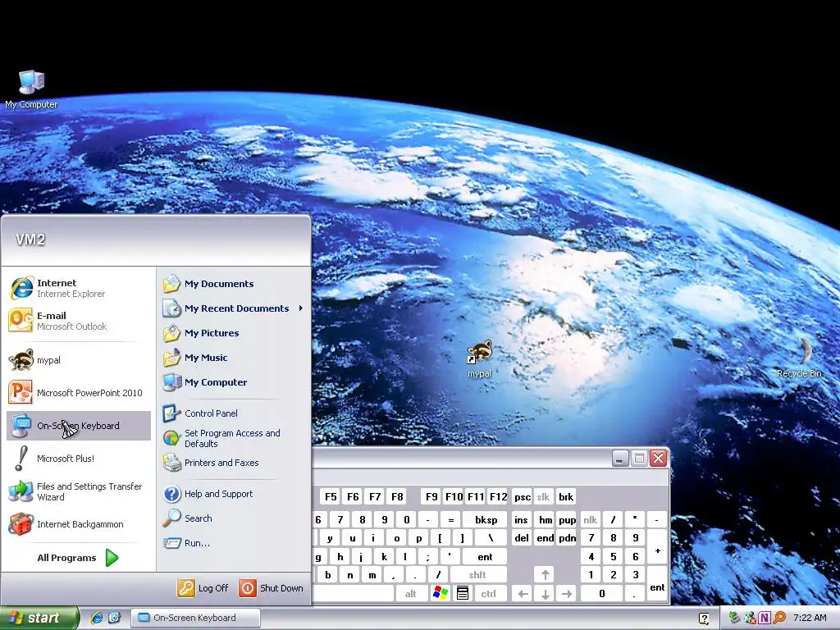This screenshot has height=630, width=840.
Task: Open On-Screen Keyboard in Start menu
Action: tap(79, 426)
